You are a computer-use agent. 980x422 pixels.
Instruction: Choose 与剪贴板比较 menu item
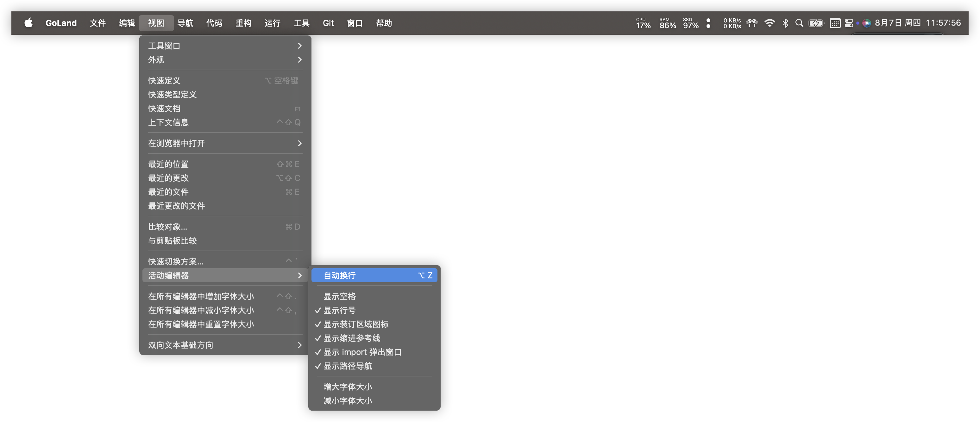pyautogui.click(x=225, y=241)
